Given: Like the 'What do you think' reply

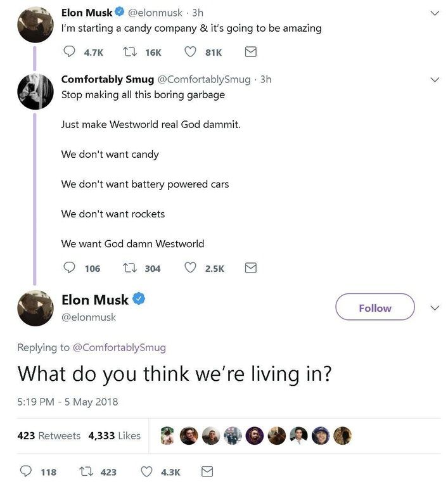Looking at the screenshot, I should tap(146, 471).
